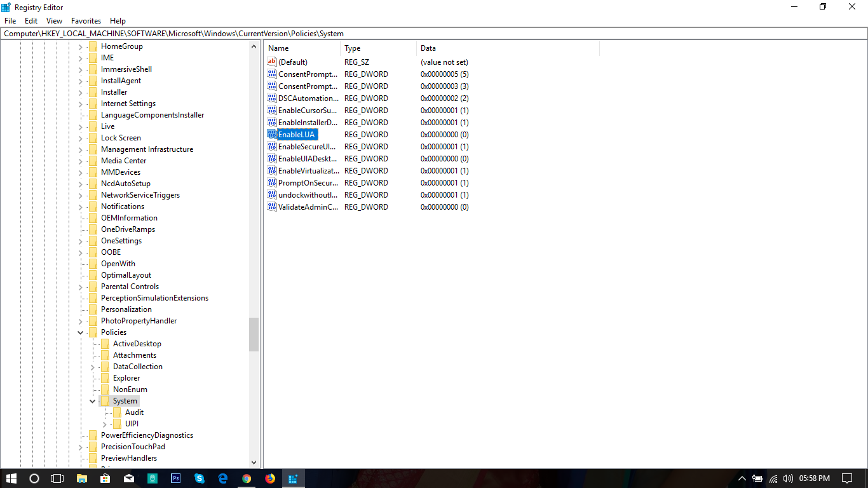Expand the Lock Screen key
868x488 pixels.
coord(81,138)
